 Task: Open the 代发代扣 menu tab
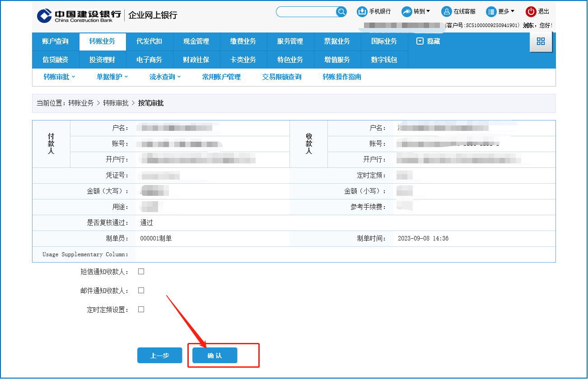coord(149,42)
